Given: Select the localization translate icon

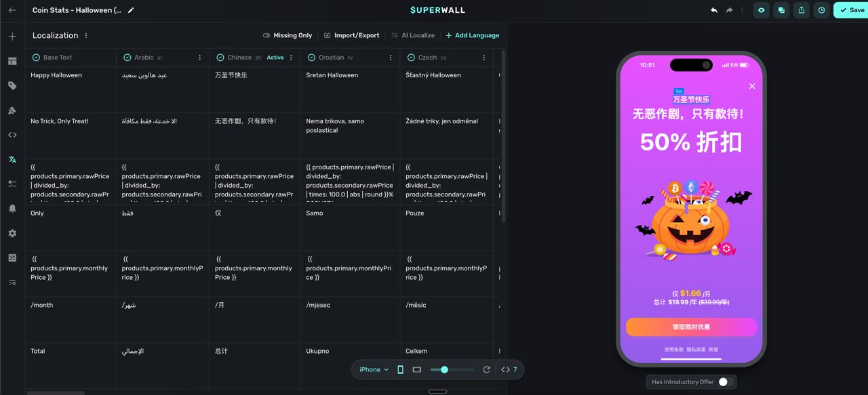Looking at the screenshot, I should click(x=12, y=160).
